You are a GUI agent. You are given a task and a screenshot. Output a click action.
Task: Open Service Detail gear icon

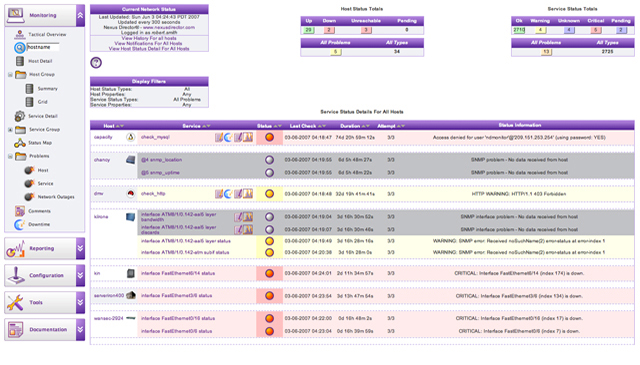[19, 116]
